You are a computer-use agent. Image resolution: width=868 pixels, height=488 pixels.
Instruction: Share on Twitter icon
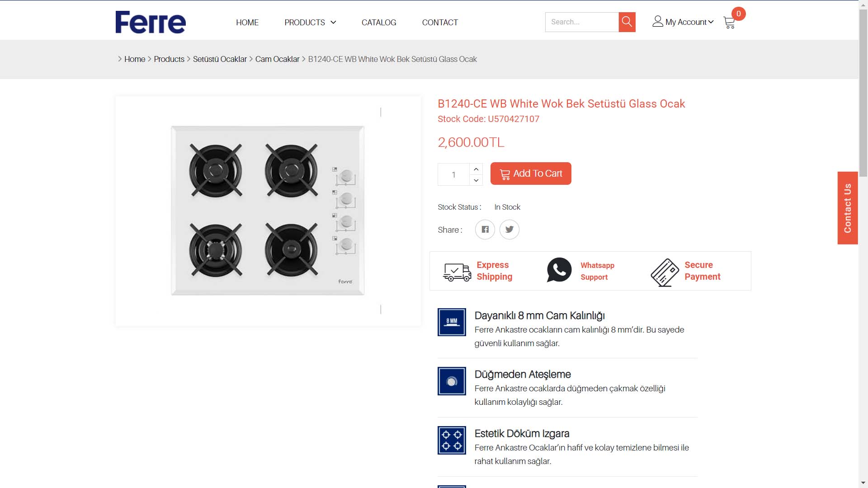pos(509,230)
